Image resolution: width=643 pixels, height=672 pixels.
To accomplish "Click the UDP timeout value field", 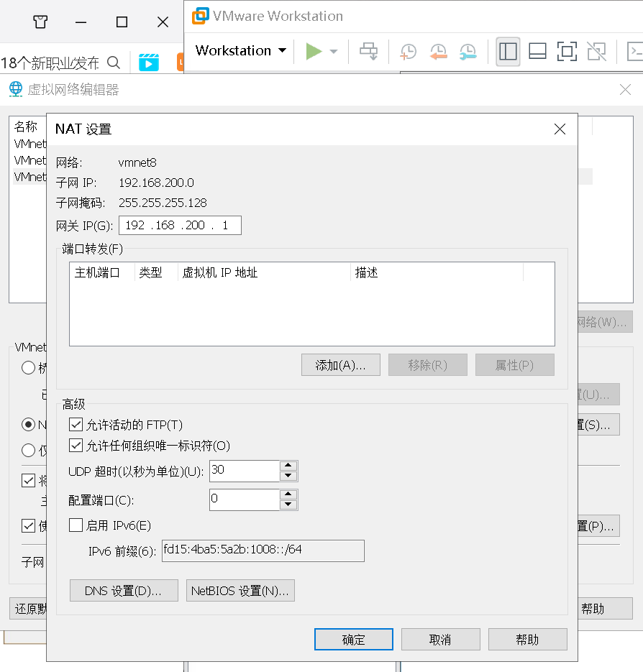I will point(245,471).
